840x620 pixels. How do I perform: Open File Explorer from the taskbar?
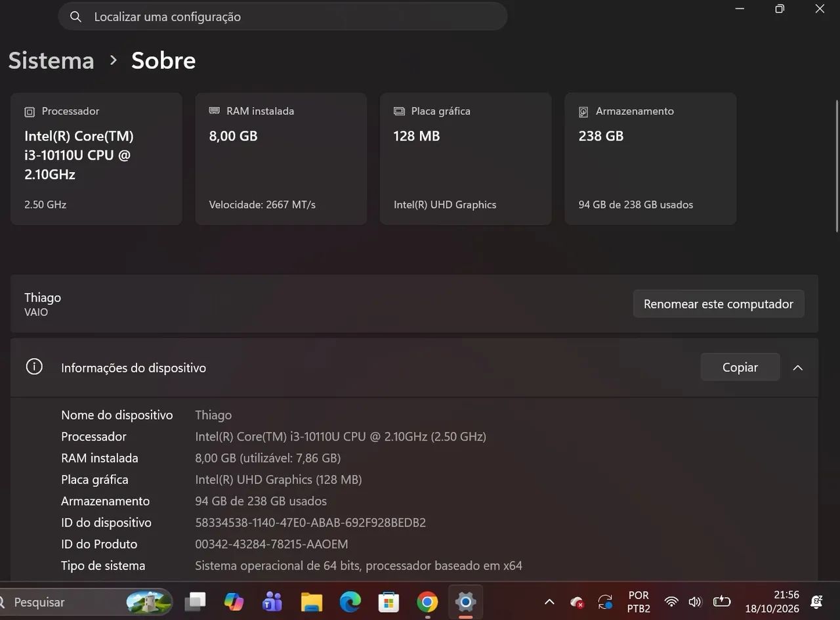coord(311,602)
